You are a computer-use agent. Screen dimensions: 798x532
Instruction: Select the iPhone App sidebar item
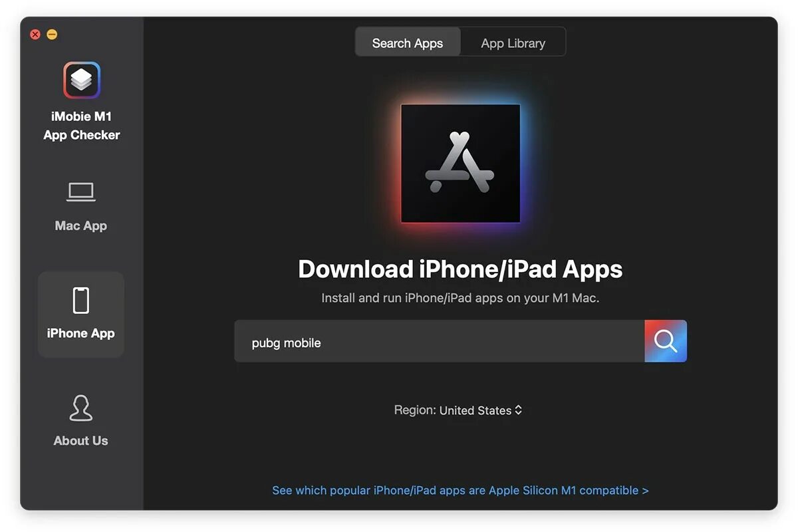point(81,315)
